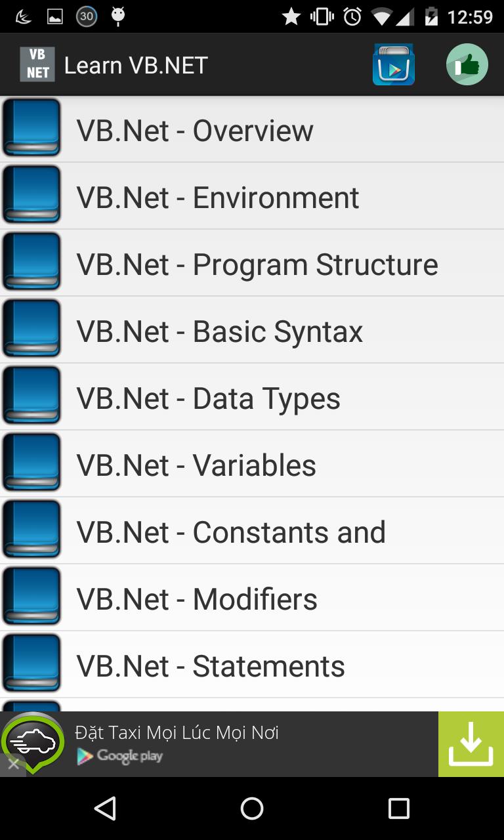Click the book icon beside VB.Net - Variables
Screen dimensions: 504x840
(31, 463)
